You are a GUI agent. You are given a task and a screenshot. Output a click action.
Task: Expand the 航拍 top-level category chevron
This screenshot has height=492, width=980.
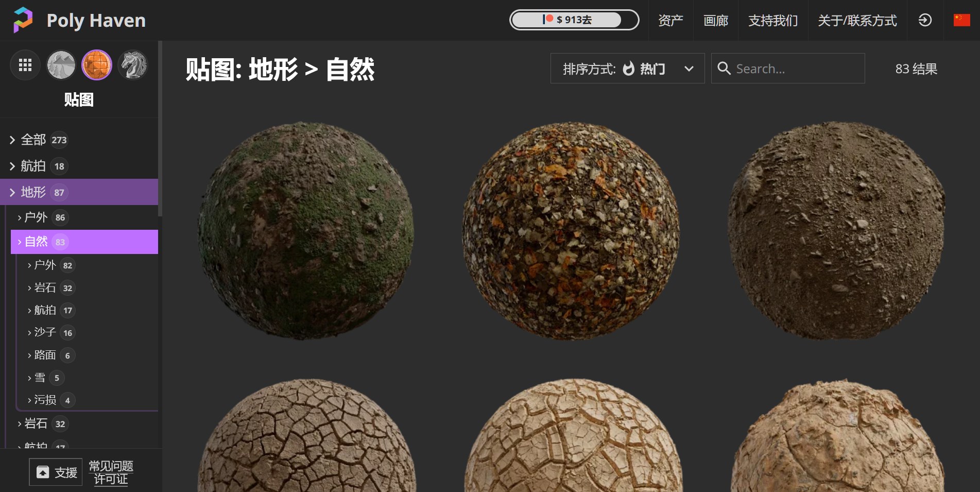click(12, 166)
